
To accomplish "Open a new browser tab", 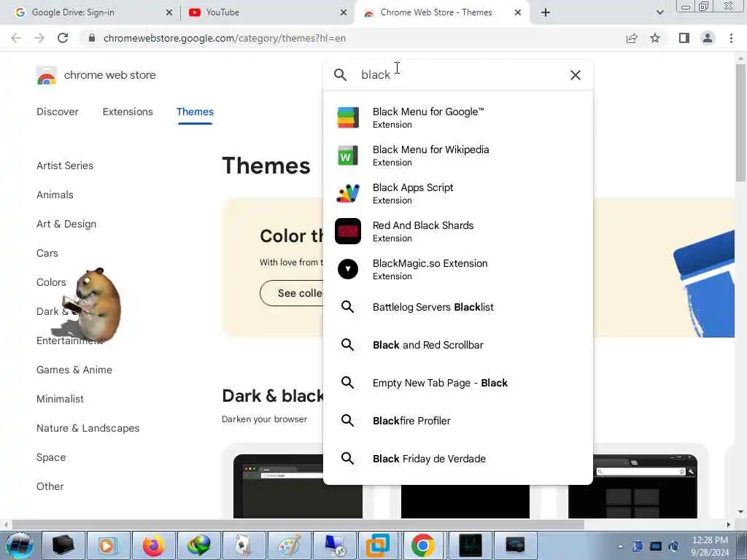I will point(546,12).
